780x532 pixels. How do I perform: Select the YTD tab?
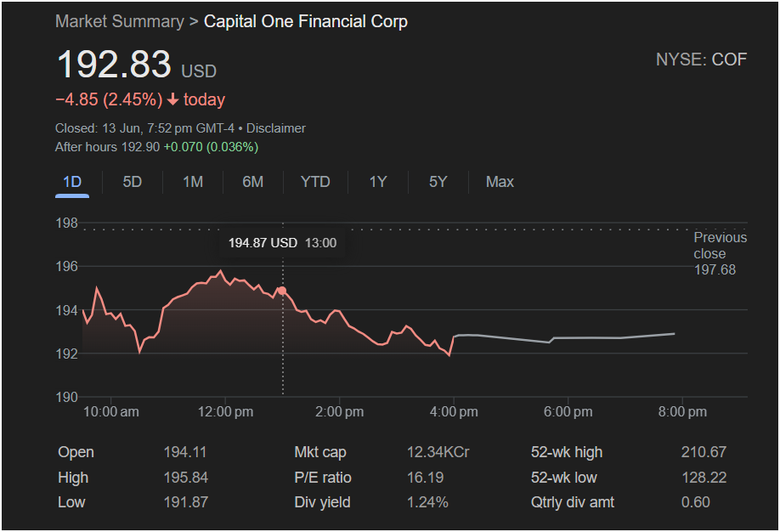point(315,182)
